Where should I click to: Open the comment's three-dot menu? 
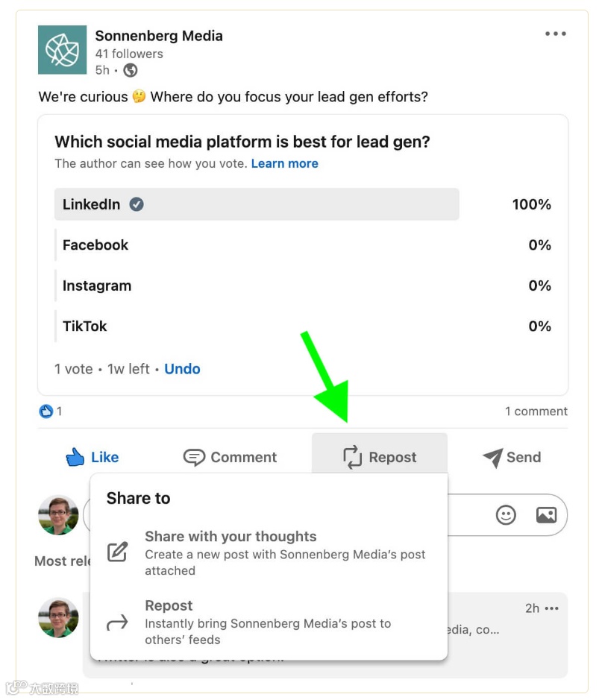(x=551, y=608)
